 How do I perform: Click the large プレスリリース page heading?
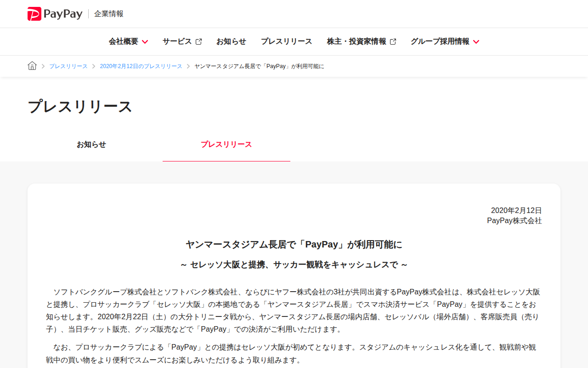coord(80,106)
